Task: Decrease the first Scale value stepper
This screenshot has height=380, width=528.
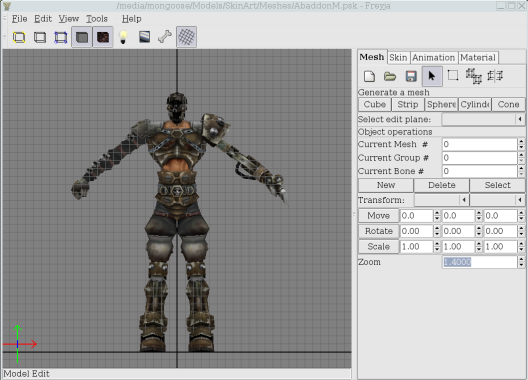Action: coord(437,250)
